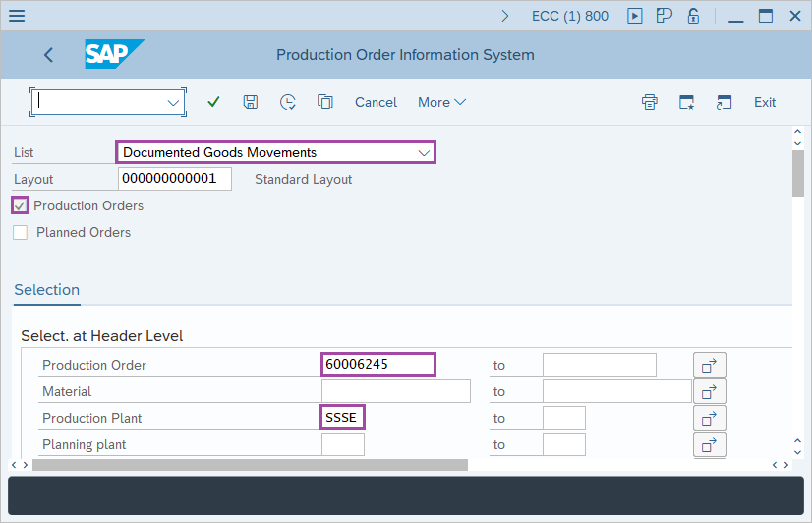Viewport: 812px width, 523px height.
Task: Click the Layout field 000000000001
Action: pyautogui.click(x=175, y=179)
